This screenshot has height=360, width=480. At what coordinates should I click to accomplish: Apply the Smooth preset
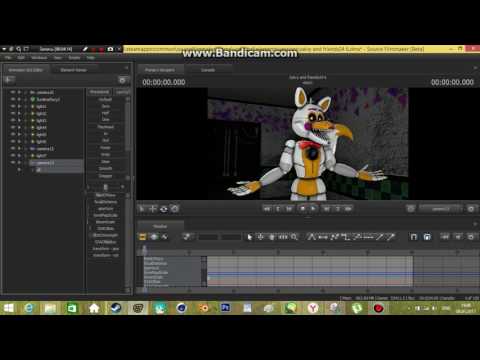pyautogui.click(x=105, y=168)
